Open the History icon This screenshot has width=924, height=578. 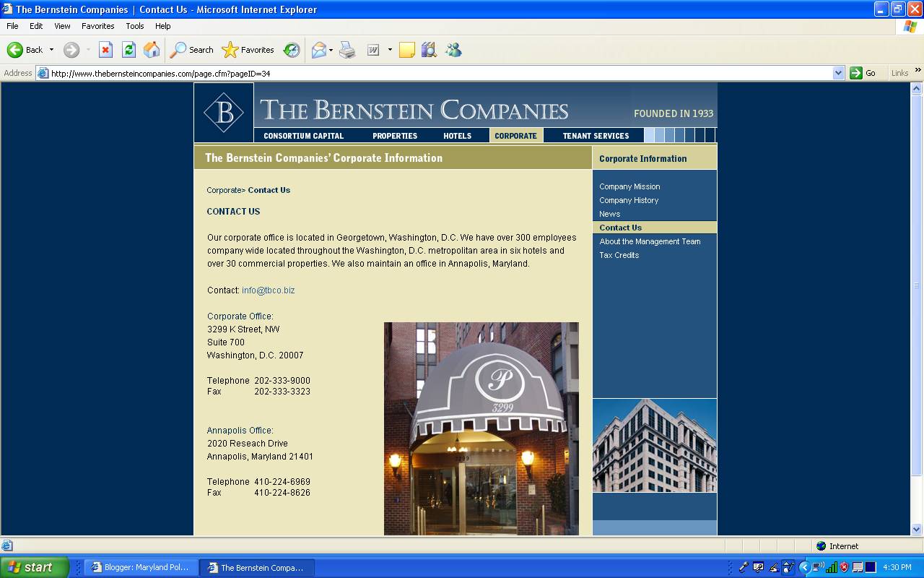tap(292, 50)
